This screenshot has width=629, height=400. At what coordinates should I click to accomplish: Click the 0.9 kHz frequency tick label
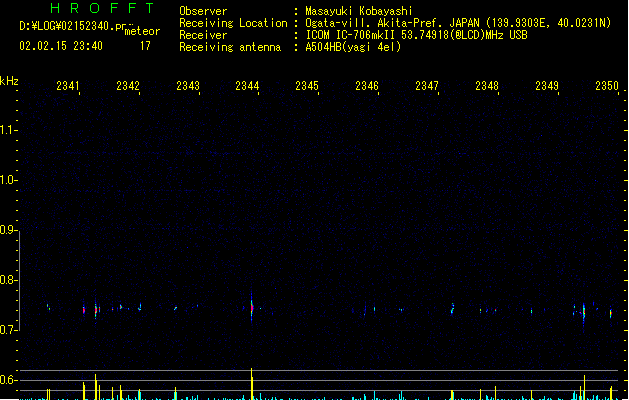8,230
